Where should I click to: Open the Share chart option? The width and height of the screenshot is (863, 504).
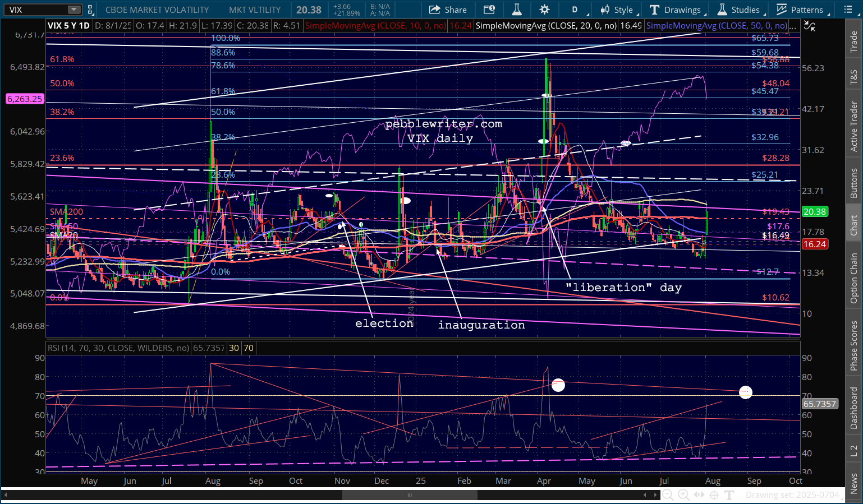(x=448, y=10)
